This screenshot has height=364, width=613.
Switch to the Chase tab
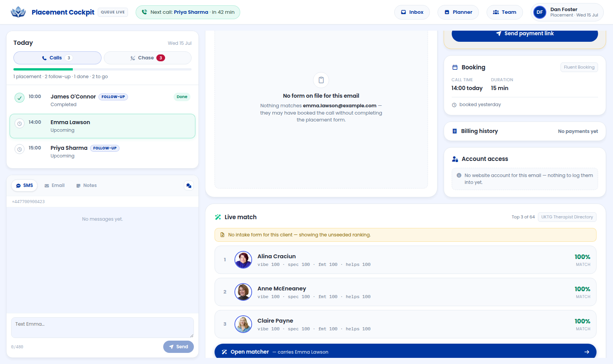click(148, 58)
